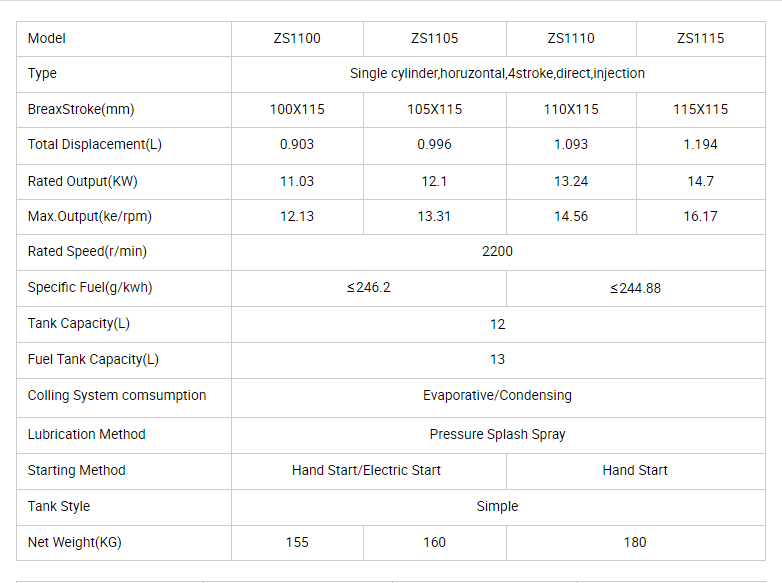
Task: Select the engine Type description text
Action: pyautogui.click(x=497, y=73)
